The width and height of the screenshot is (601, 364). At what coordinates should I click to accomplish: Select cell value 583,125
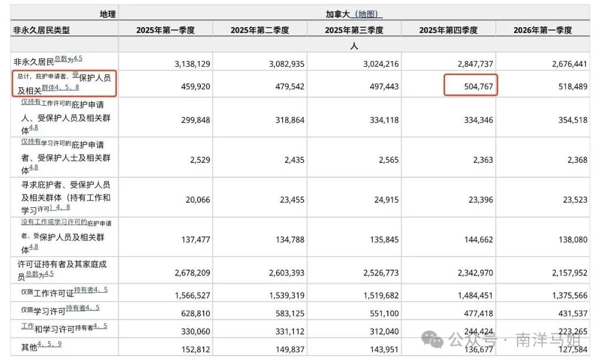[x=290, y=313]
